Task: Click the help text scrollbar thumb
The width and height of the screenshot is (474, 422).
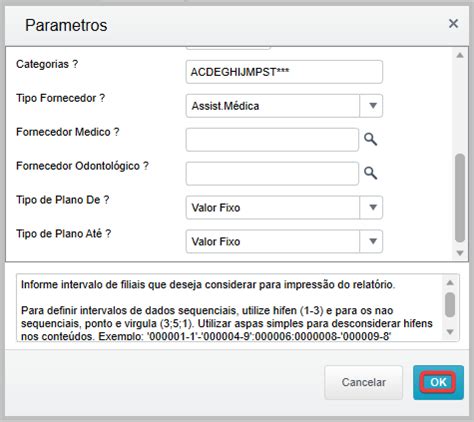Action: [x=450, y=304]
